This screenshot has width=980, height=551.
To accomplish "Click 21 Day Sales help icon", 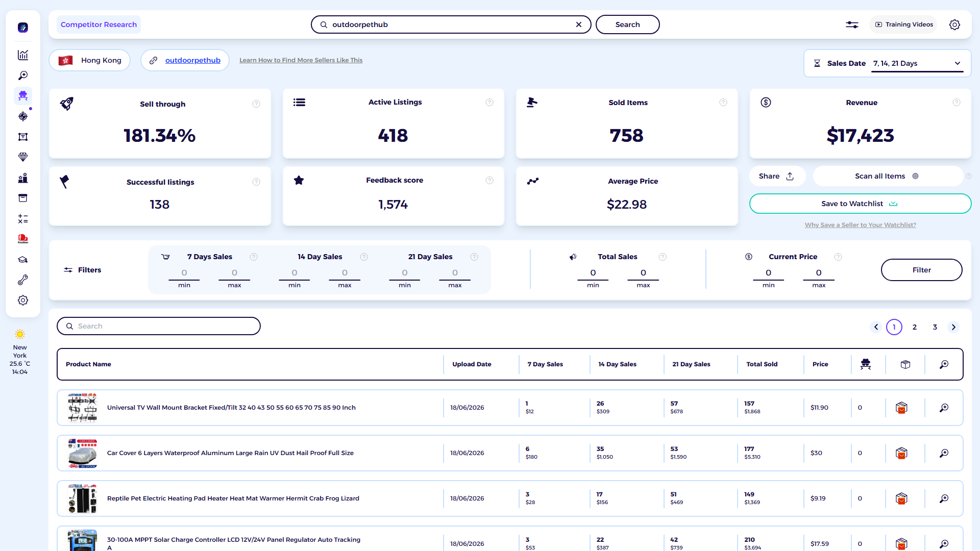I will click(x=474, y=257).
